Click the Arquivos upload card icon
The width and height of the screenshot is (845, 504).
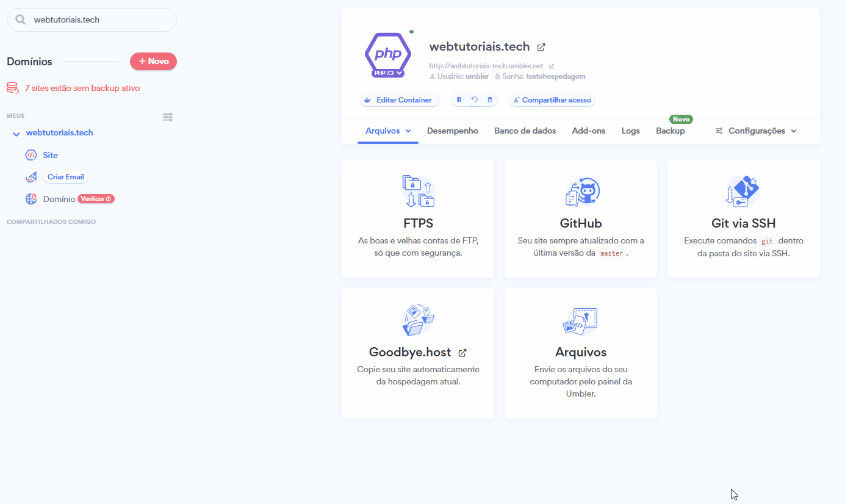[580, 321]
